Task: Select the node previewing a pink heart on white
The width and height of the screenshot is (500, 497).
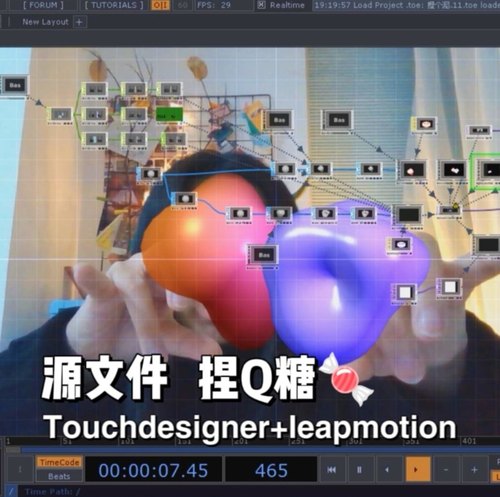Action: click(424, 125)
